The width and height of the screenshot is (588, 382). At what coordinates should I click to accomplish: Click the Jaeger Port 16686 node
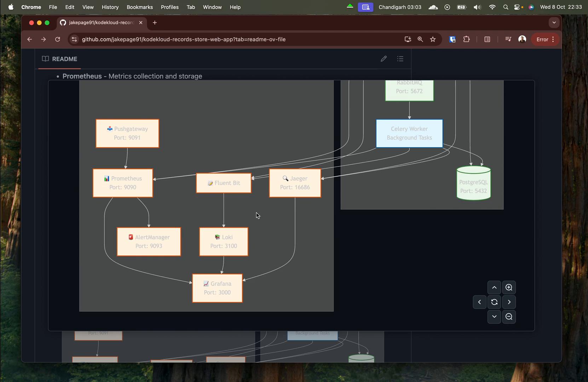[x=295, y=183]
